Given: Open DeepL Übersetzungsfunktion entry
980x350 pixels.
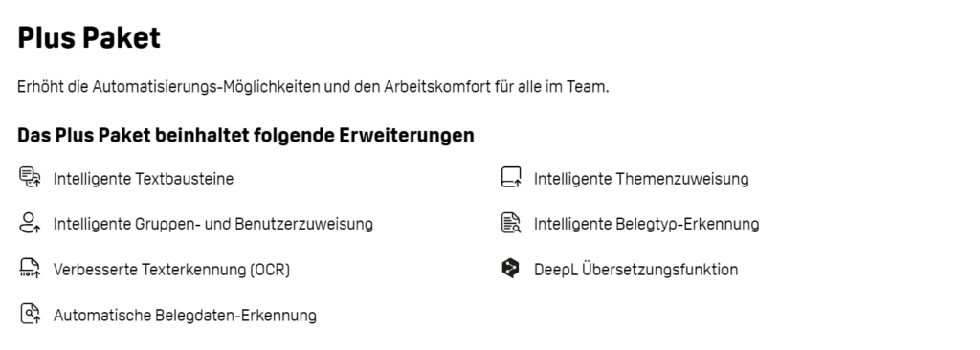Looking at the screenshot, I should [x=635, y=270].
